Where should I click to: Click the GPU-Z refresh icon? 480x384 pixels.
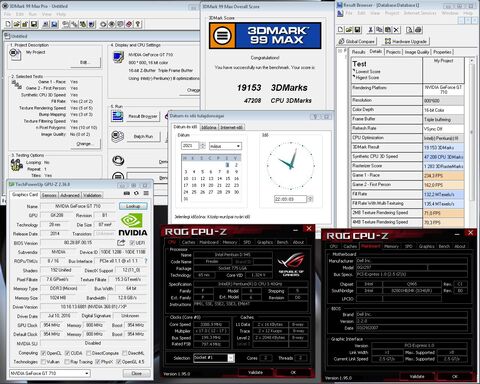(x=136, y=193)
